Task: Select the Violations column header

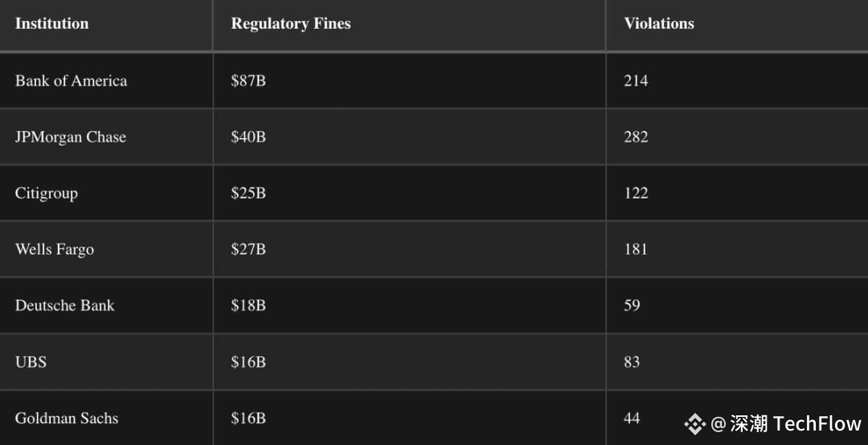Action: click(x=659, y=24)
